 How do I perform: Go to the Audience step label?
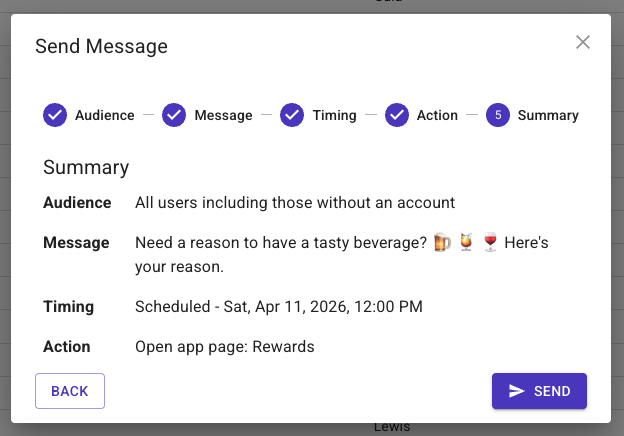coord(104,115)
